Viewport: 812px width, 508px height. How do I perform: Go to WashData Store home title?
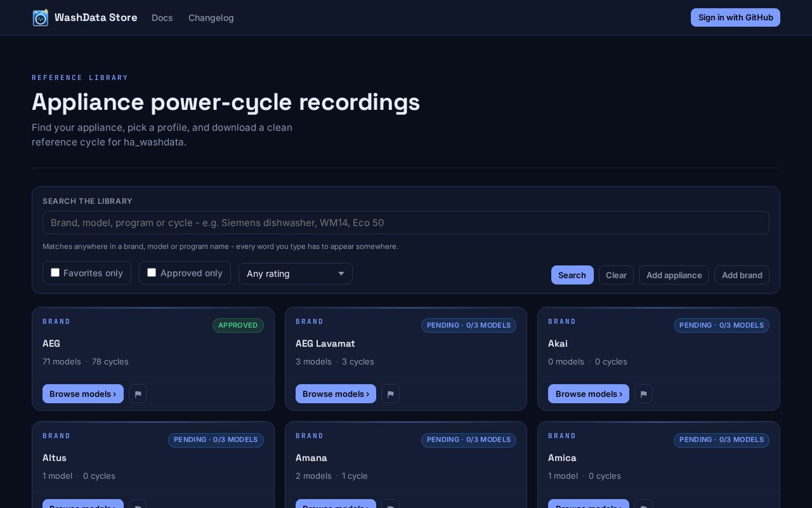(96, 18)
